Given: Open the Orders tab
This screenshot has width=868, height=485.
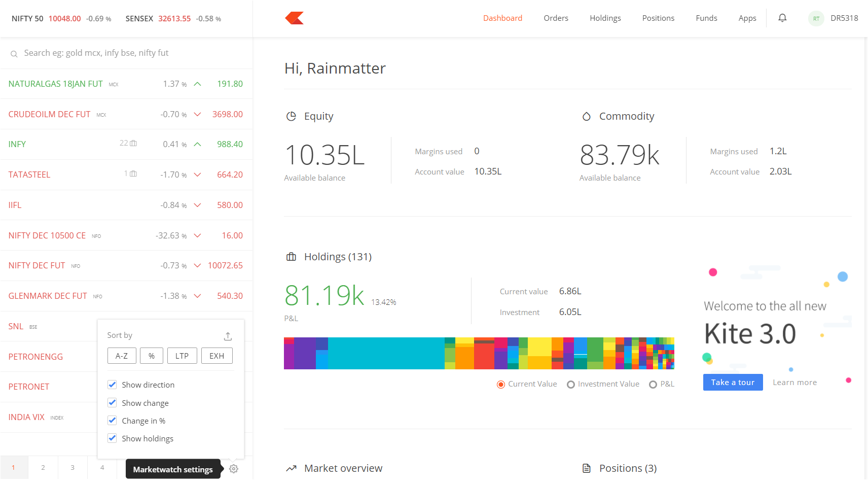Looking at the screenshot, I should tap(556, 18).
